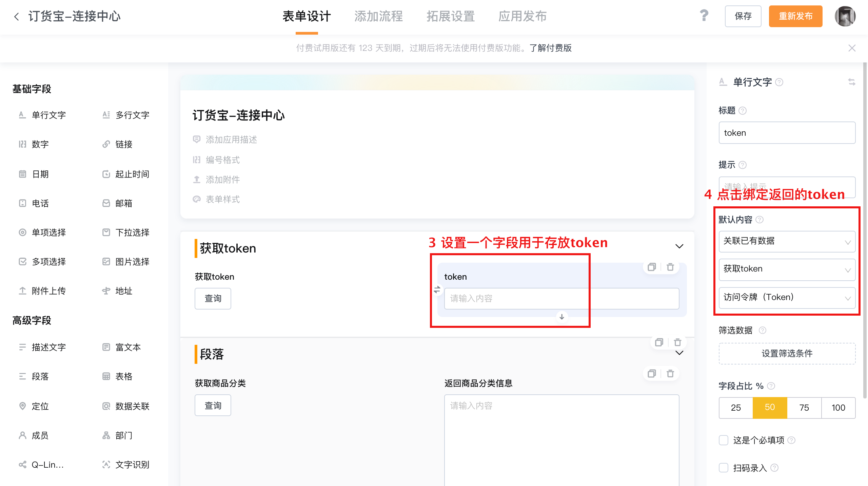Add a 多项选择 field from the palette

[42, 262]
